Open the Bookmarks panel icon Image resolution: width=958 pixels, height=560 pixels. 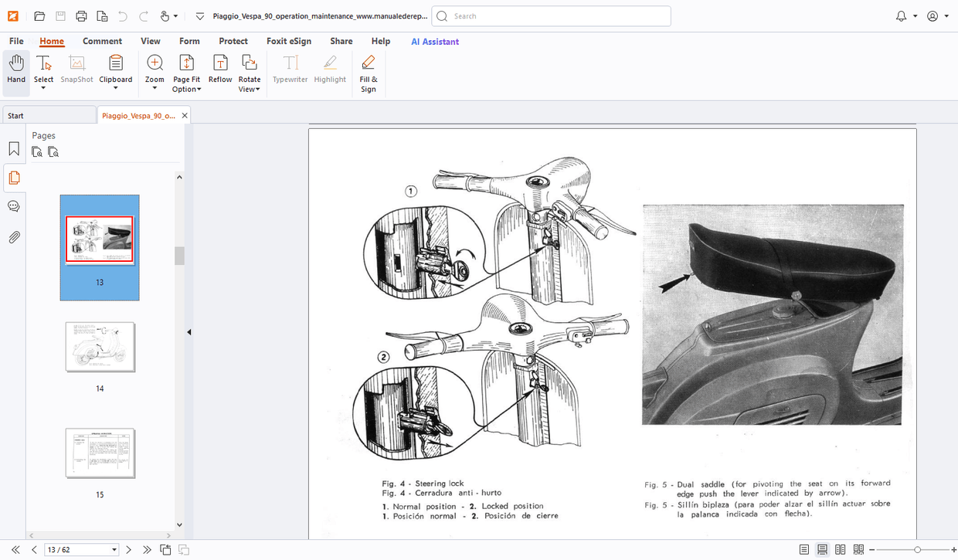coord(14,148)
